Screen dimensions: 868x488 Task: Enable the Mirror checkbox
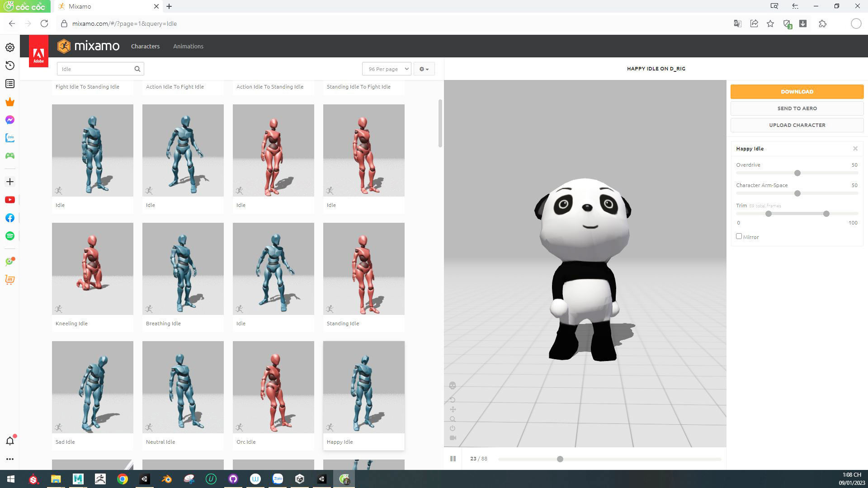click(739, 236)
